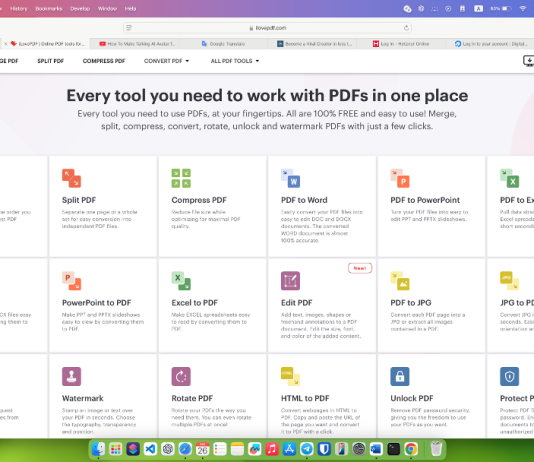The height and width of the screenshot is (462, 534).
Task: Open the Rotate PDF icon
Action: 181,376
